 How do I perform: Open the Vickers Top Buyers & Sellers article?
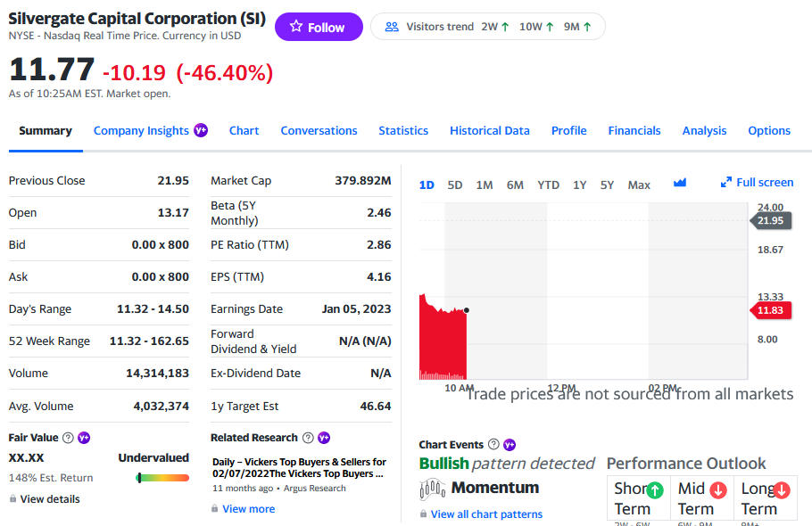[299, 467]
